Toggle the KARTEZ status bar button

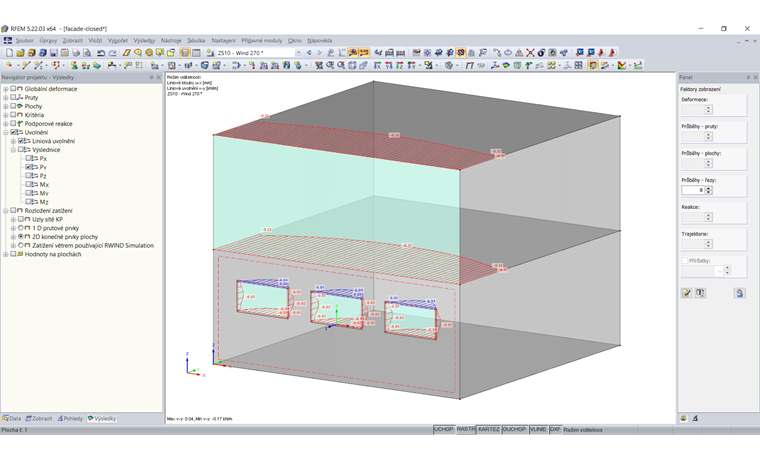click(x=489, y=429)
